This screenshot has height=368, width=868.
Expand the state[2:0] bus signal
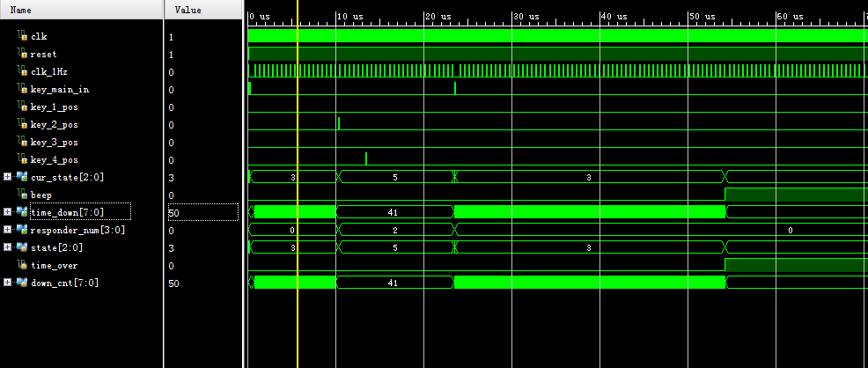tap(8, 247)
